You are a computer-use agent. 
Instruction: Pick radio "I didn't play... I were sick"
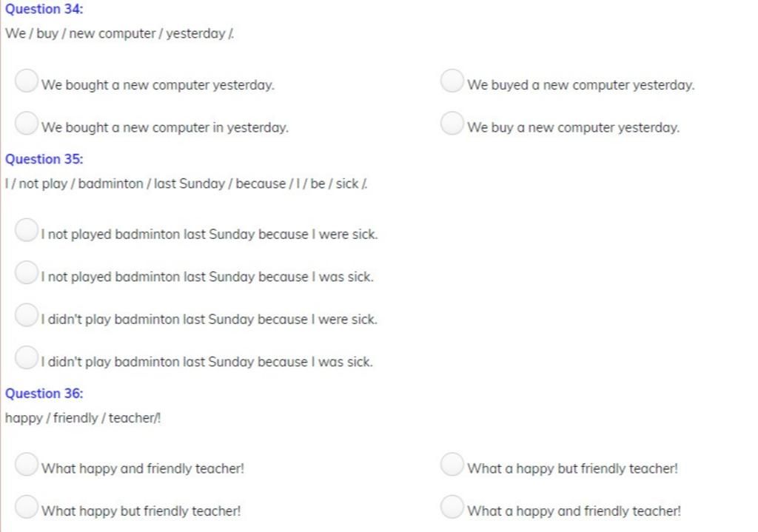point(27,315)
